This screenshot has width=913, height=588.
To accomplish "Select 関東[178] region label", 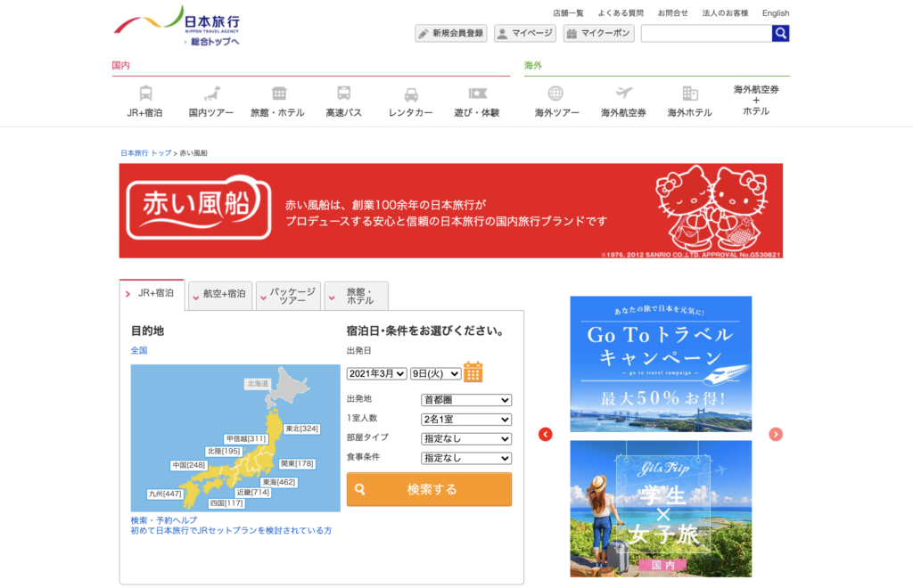I will click(297, 463).
